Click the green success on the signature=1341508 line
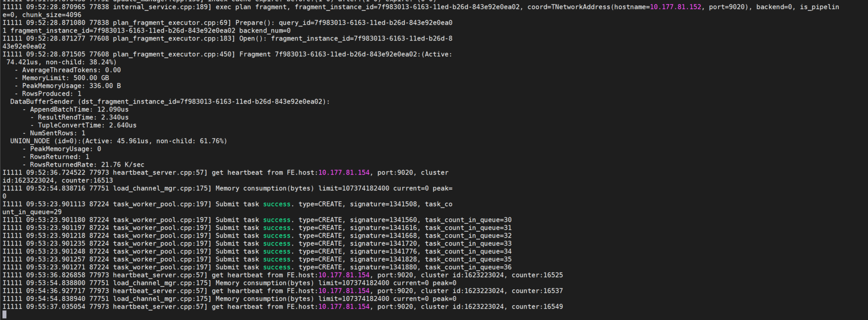 click(276, 204)
